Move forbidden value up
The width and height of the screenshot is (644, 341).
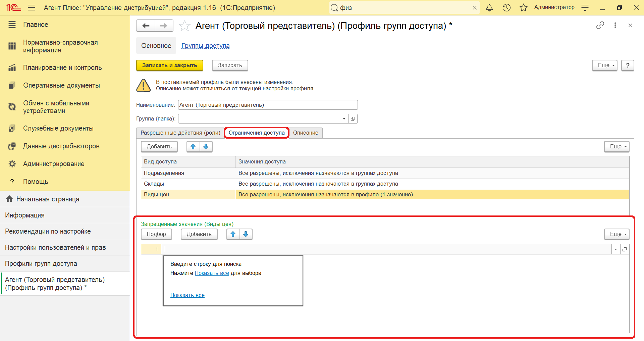click(233, 234)
